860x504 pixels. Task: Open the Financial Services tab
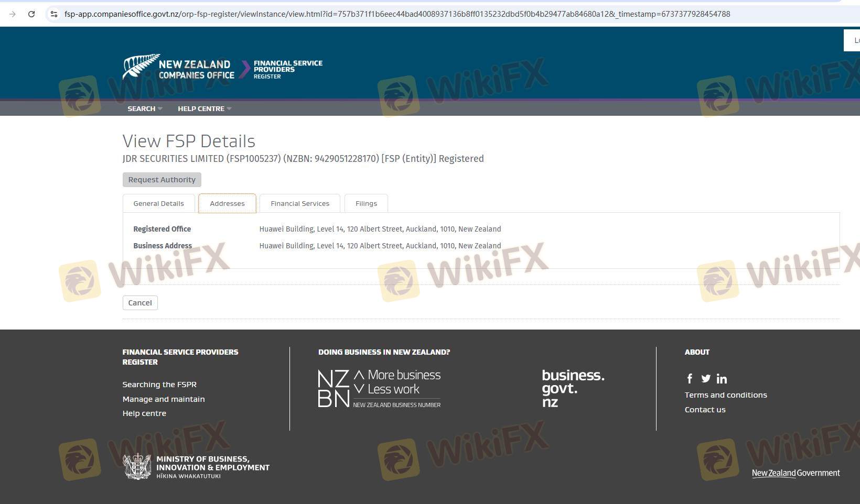point(300,203)
